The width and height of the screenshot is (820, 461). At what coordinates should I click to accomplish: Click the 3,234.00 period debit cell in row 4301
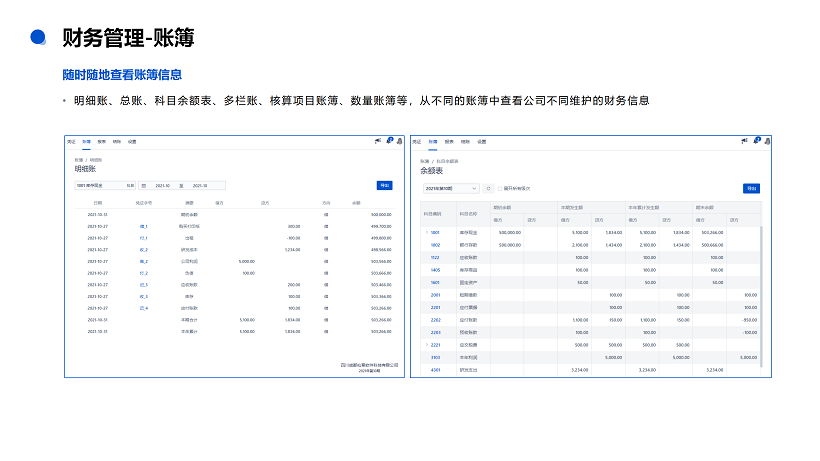579,370
